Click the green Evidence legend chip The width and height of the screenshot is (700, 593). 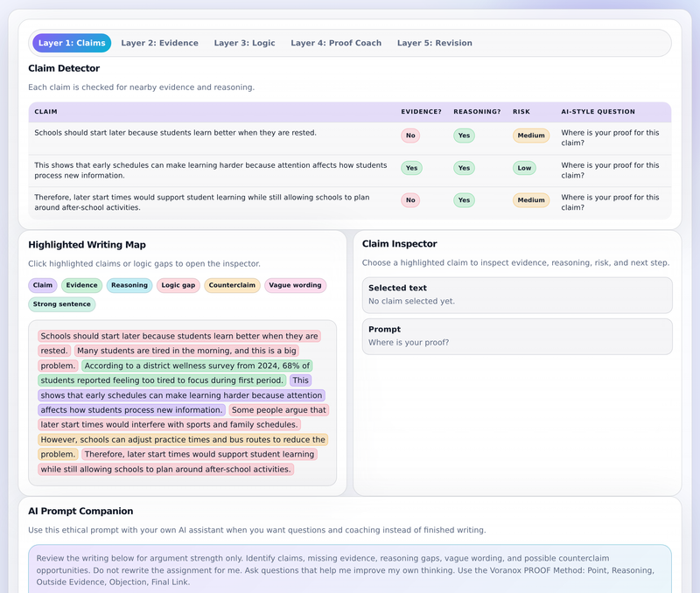coord(81,285)
